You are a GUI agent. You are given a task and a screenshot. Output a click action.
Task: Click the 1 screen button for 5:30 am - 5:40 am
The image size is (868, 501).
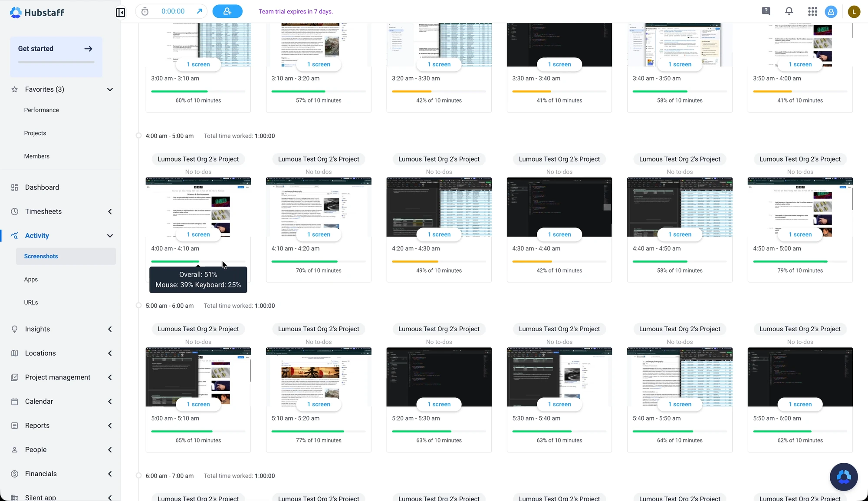point(559,404)
